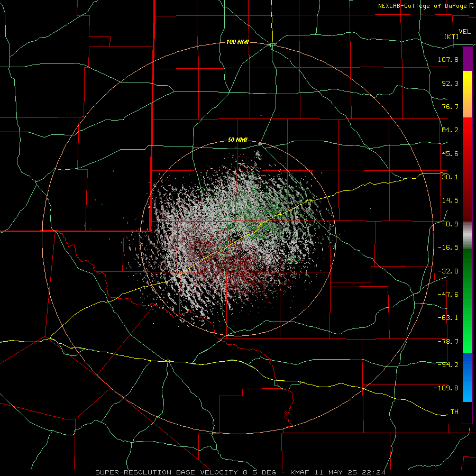The image size is (476, 476).
Task: Click the KMAF station identifier in caption
Action: [x=300, y=472]
